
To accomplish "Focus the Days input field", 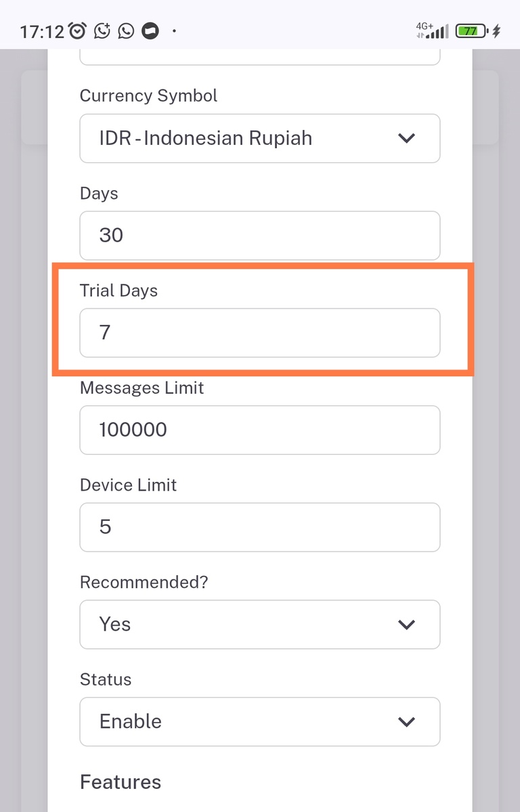I will (x=260, y=235).
